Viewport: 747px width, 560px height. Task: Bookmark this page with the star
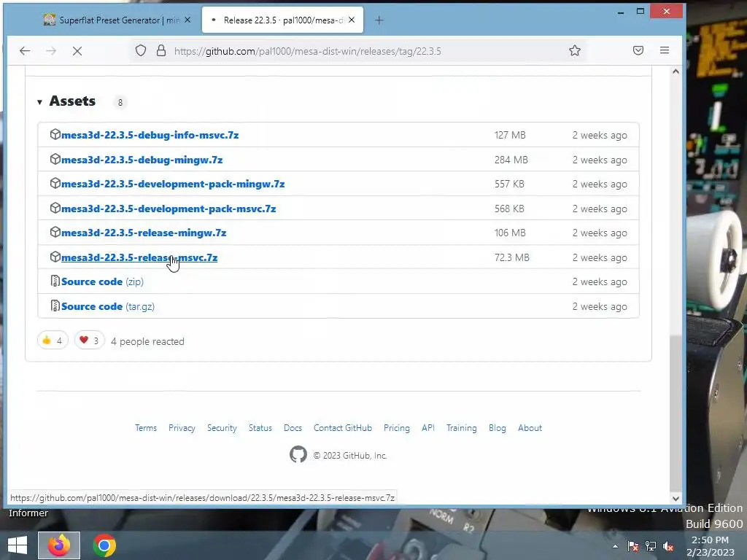tap(575, 50)
